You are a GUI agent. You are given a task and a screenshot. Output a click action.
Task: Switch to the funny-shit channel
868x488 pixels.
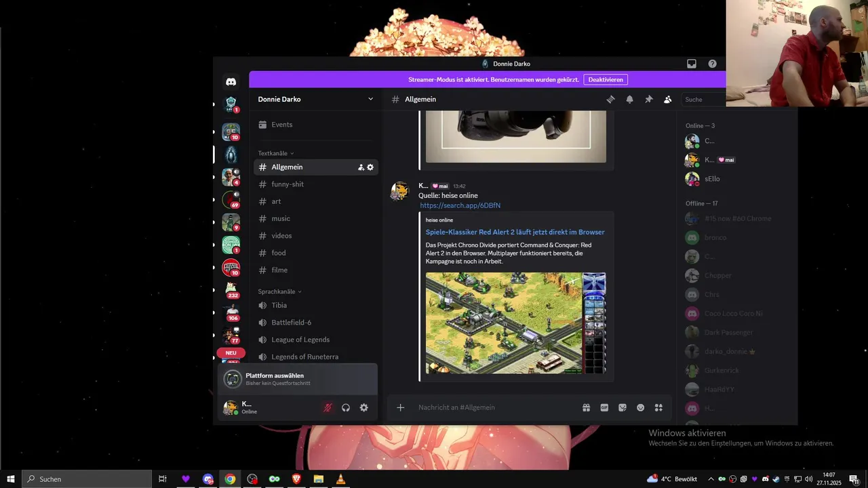316,184
